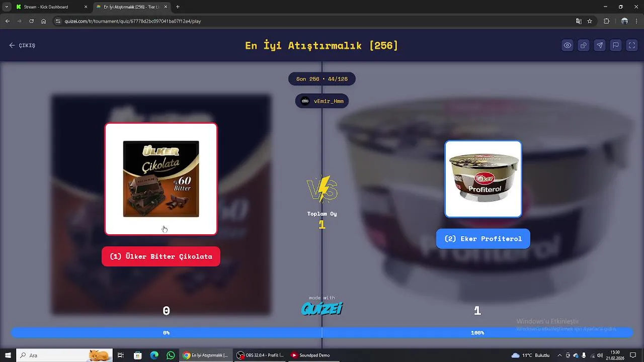Click the vote percentage progress bar
The image size is (644, 362).
[322, 332]
